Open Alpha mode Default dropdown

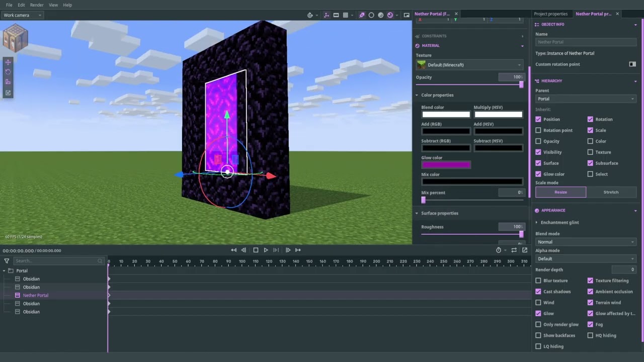[586, 258]
